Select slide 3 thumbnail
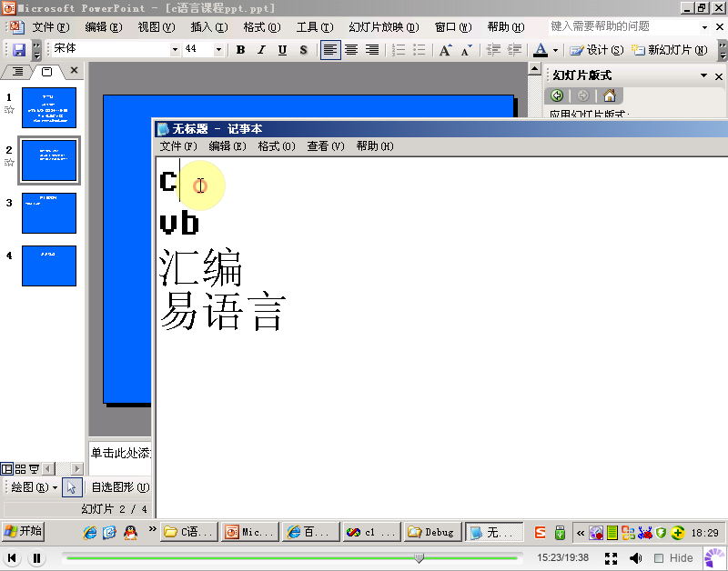This screenshot has height=571, width=728. [49, 214]
